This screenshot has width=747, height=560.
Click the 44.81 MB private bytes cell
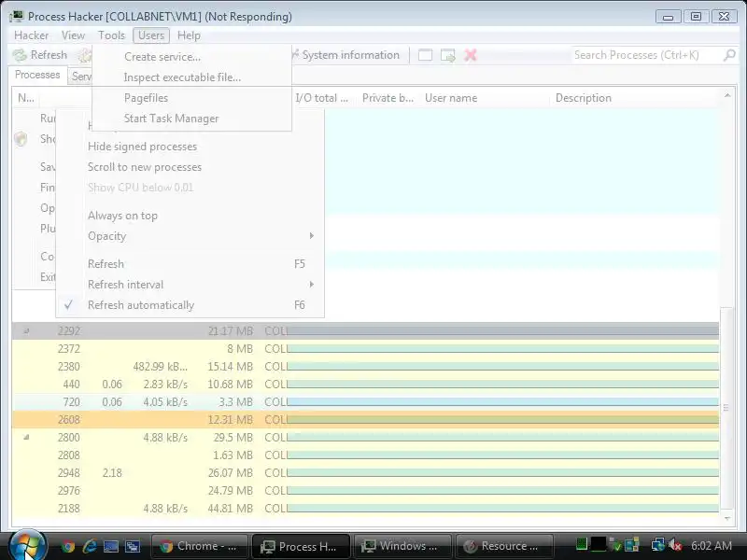tap(230, 509)
